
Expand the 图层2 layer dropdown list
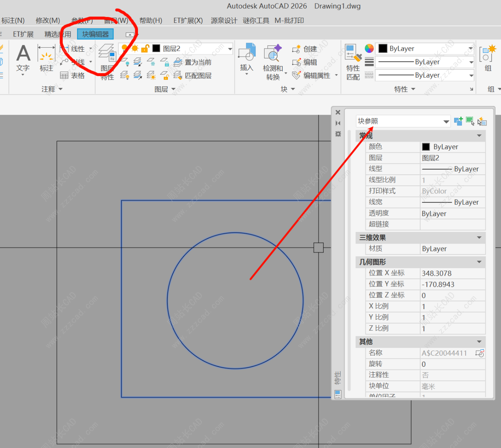click(230, 49)
